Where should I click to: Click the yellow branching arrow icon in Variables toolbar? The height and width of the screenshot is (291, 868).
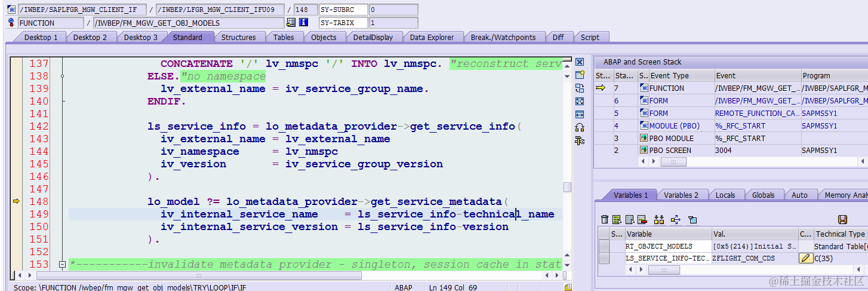[x=676, y=220]
